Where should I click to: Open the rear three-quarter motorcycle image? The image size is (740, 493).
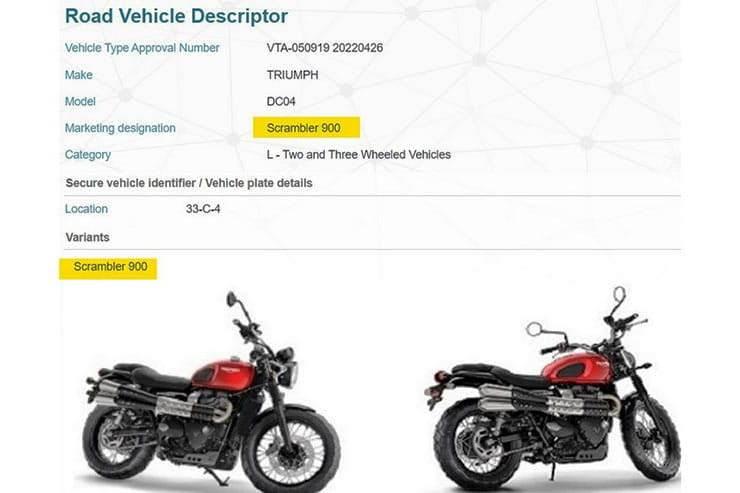[552, 389]
